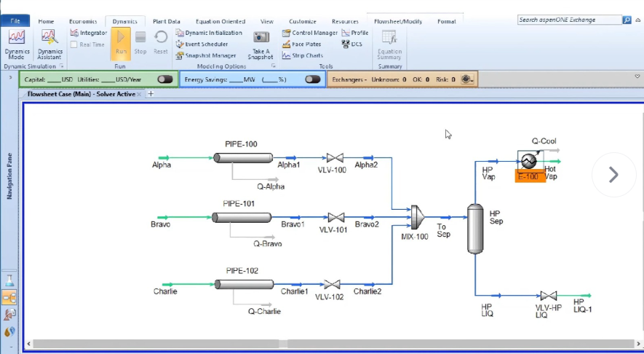Open the Dynamics Assistant
The image size is (644, 354).
click(49, 39)
